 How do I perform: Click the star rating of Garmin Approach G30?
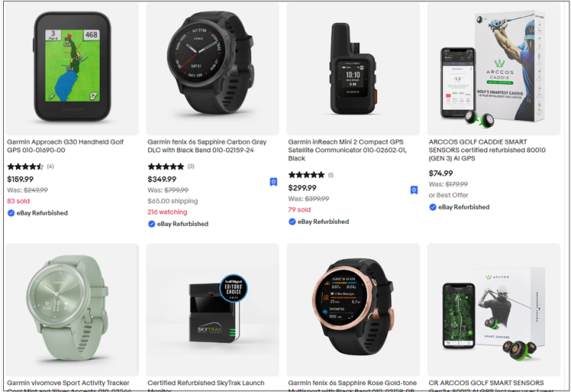click(x=25, y=167)
